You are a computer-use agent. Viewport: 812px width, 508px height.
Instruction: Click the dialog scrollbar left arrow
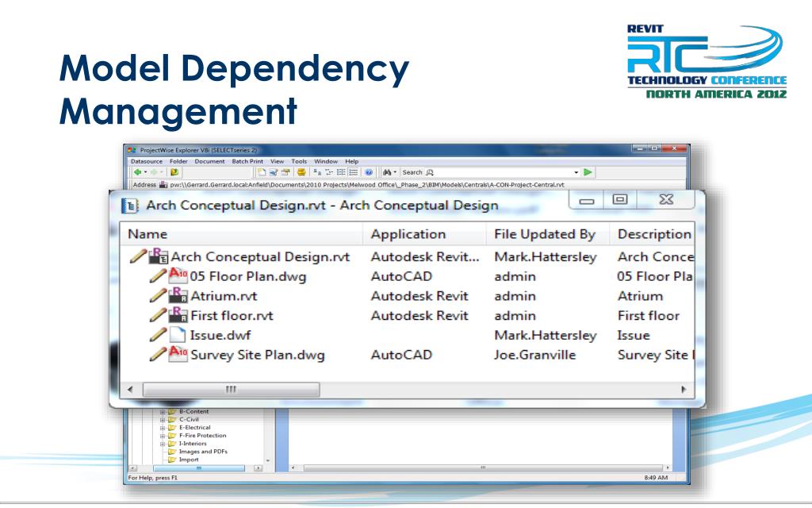(130, 389)
